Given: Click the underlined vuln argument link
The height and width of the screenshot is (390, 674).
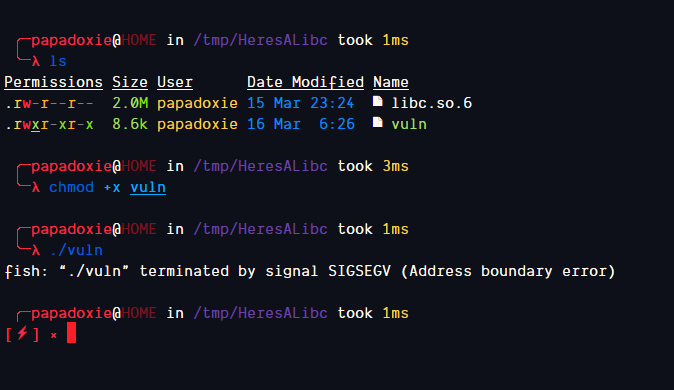Looking at the screenshot, I should (x=148, y=187).
